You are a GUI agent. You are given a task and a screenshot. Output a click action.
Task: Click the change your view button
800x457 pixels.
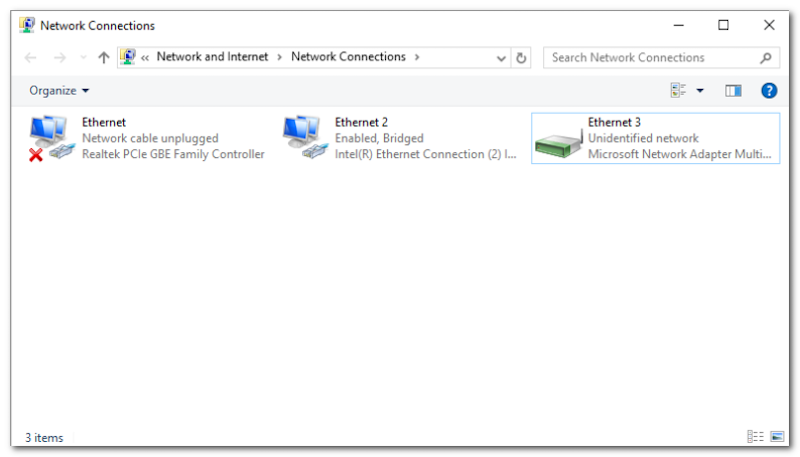[x=679, y=91]
